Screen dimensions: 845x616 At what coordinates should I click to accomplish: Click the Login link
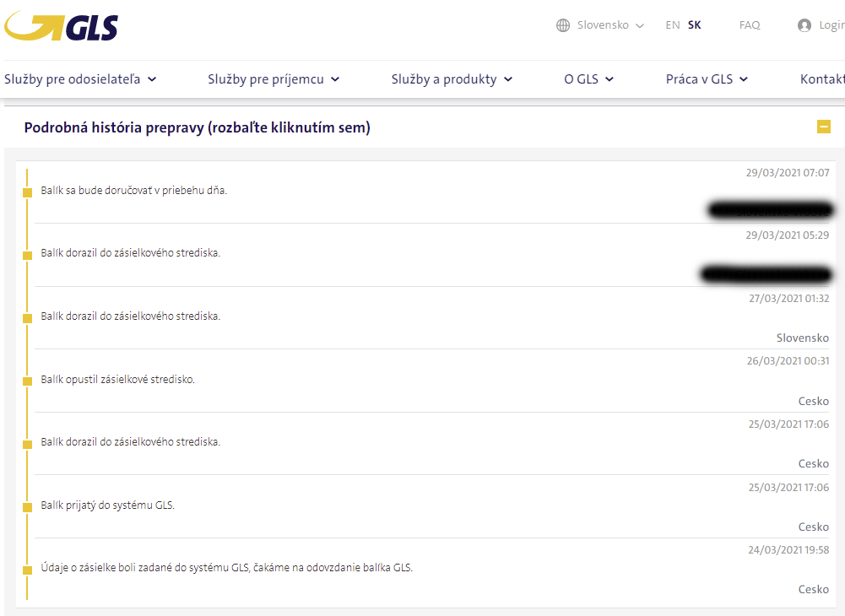(831, 25)
